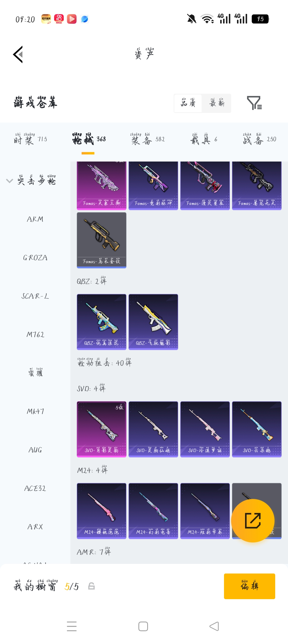Tap the Android back triangle icon
Screen dimensions: 288x644
[x=214, y=626]
